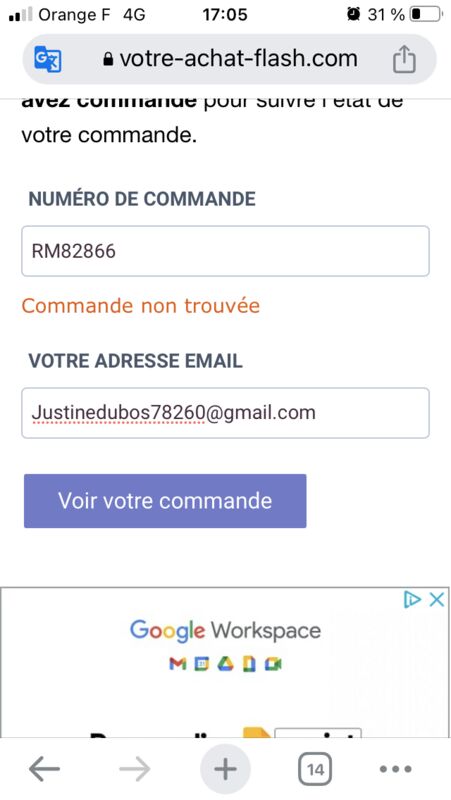
Task: Open the AdChoices info triangle icon
Action: coord(412,600)
